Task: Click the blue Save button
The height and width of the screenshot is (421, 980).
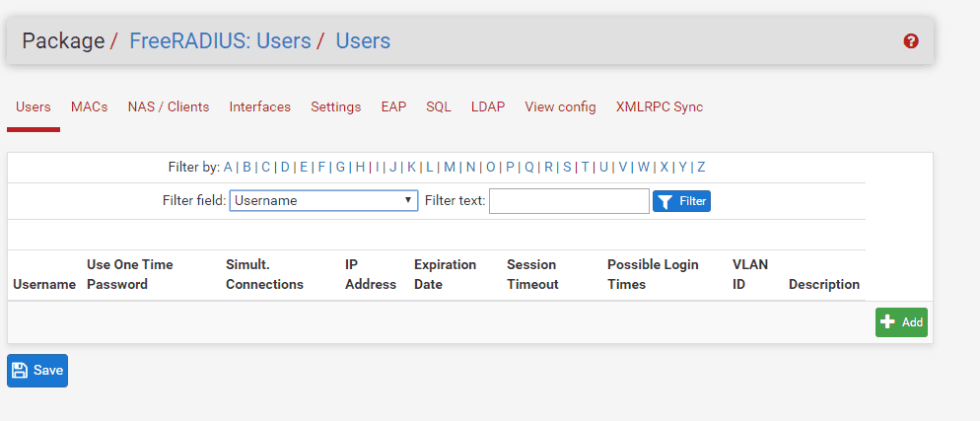Action: click(37, 371)
